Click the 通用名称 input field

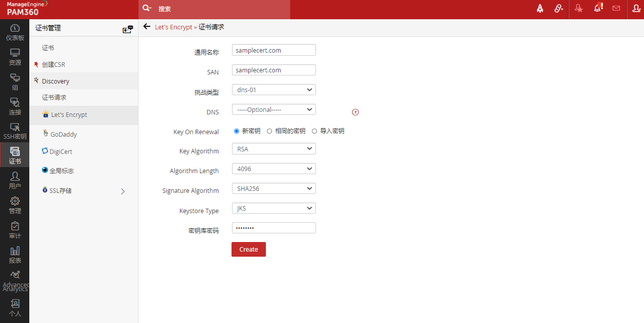(274, 50)
